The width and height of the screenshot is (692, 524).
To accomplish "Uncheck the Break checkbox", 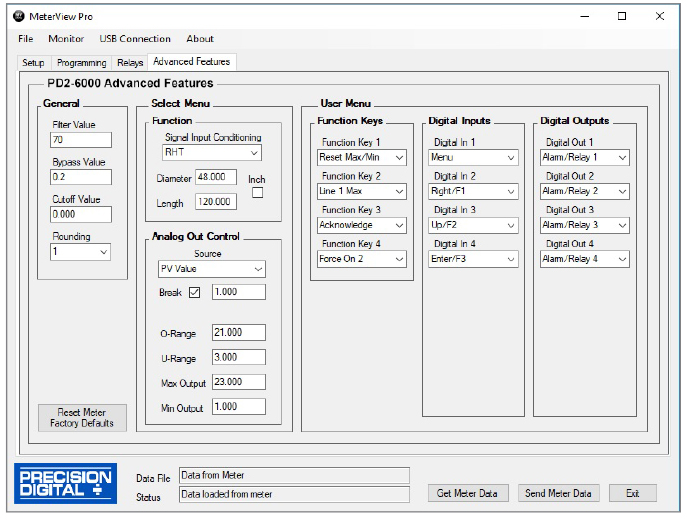I will pyautogui.click(x=194, y=292).
